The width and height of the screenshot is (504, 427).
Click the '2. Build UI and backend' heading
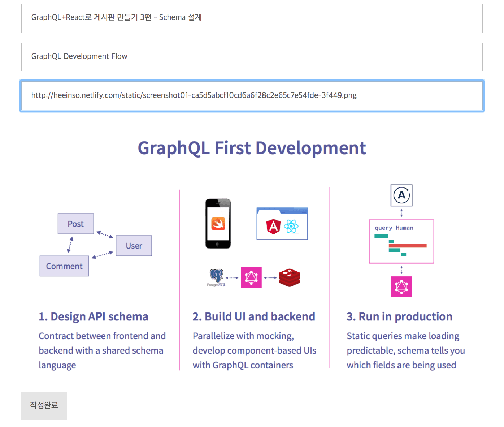(253, 316)
